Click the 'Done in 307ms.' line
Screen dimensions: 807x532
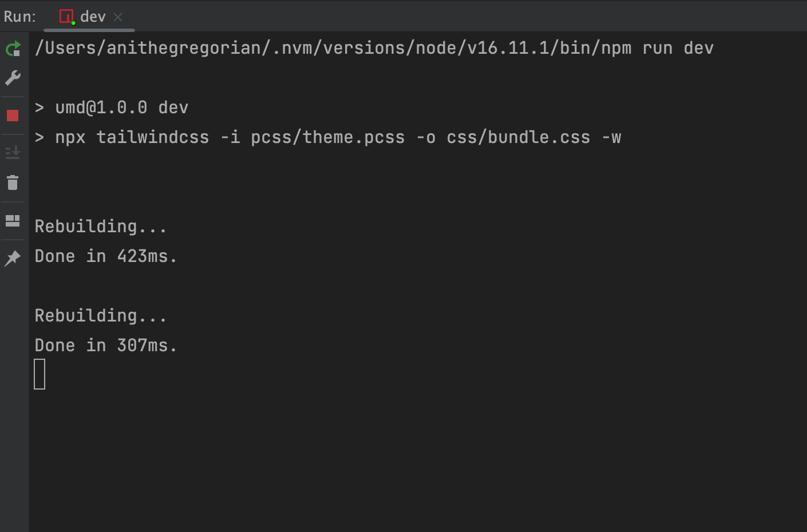(106, 346)
